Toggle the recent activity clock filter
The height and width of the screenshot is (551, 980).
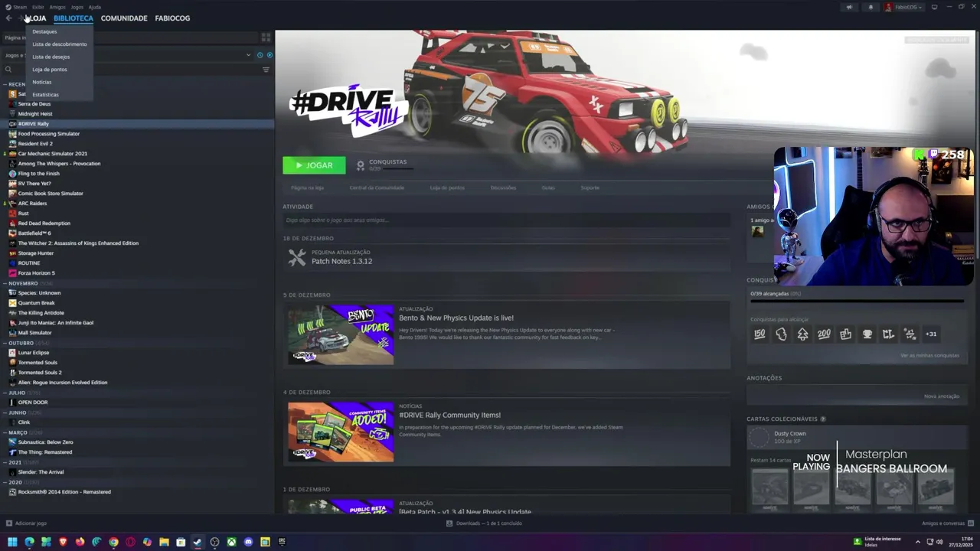pyautogui.click(x=260, y=55)
